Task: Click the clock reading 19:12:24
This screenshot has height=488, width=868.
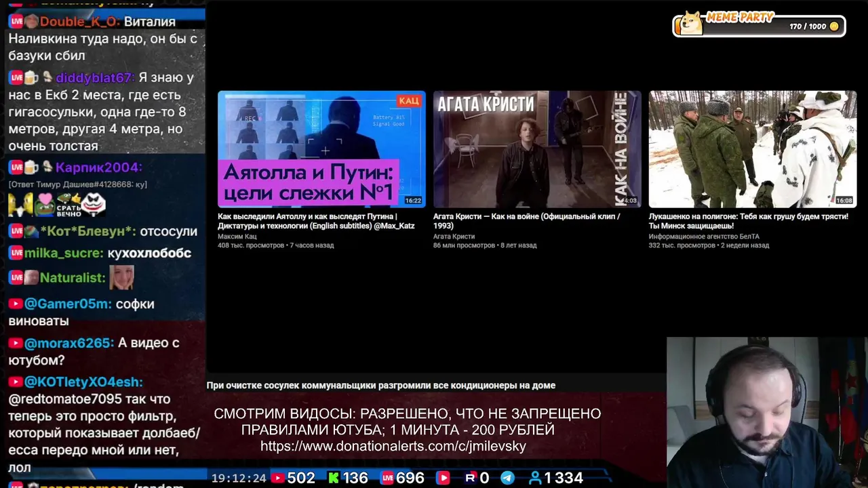Action: coord(239,479)
